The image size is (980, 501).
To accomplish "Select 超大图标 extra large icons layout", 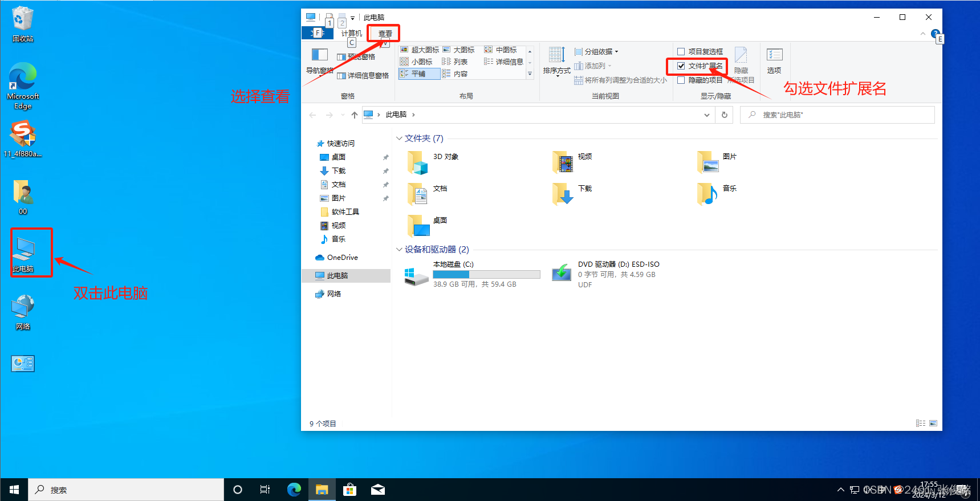I will [420, 50].
